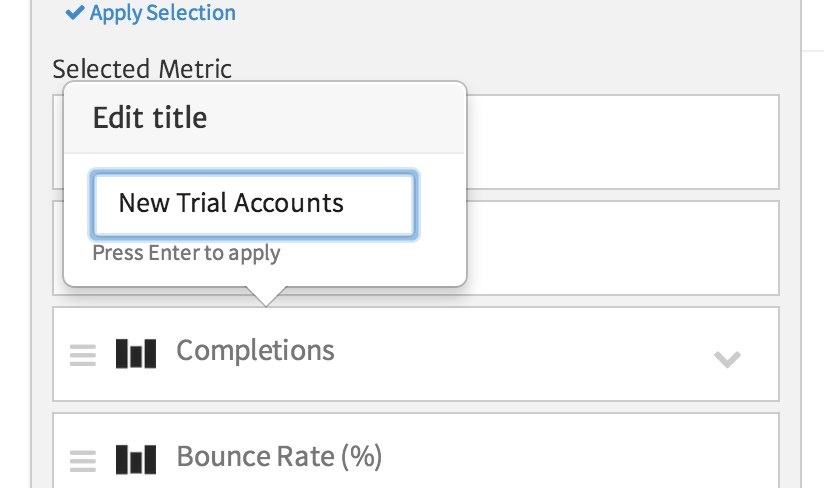This screenshot has height=488, width=824.
Task: Click the checkmark icon beside Apply Selection
Action: [74, 13]
